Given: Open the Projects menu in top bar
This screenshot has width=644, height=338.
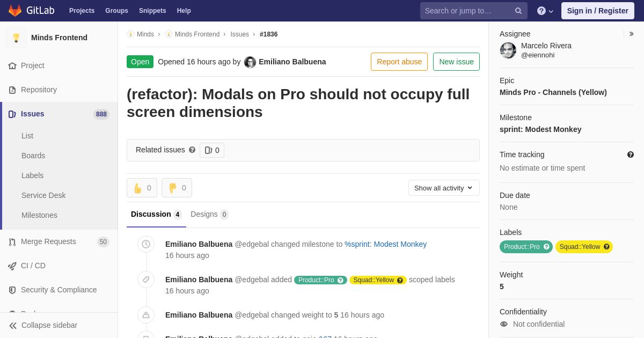Looking at the screenshot, I should pyautogui.click(x=82, y=11).
